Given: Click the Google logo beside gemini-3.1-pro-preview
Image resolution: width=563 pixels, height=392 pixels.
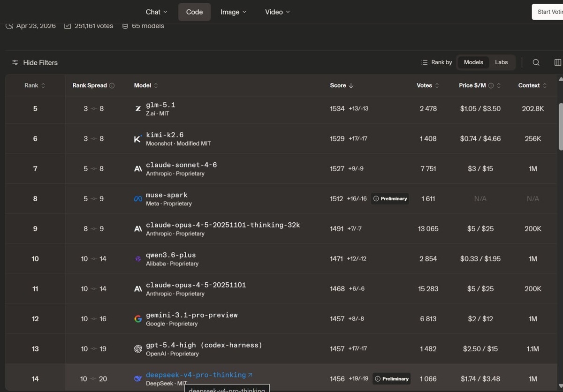Looking at the screenshot, I should tap(138, 319).
